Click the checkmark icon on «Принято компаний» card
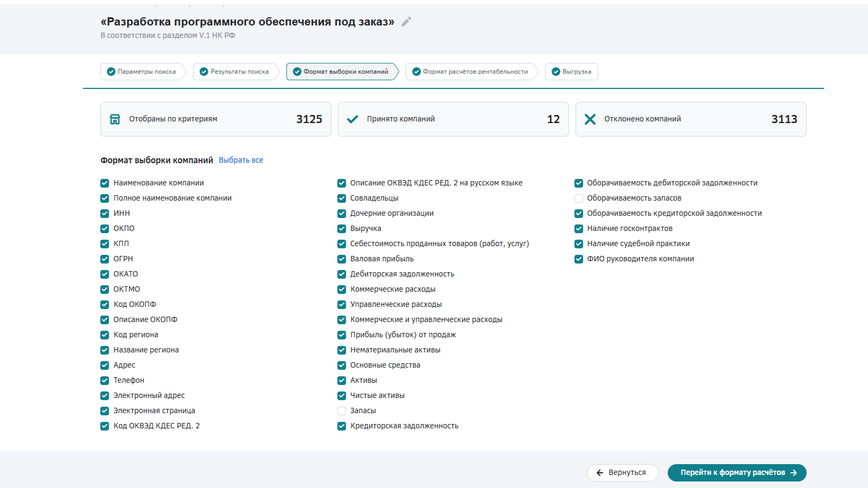Image resolution: width=868 pixels, height=488 pixels. pyautogui.click(x=353, y=118)
